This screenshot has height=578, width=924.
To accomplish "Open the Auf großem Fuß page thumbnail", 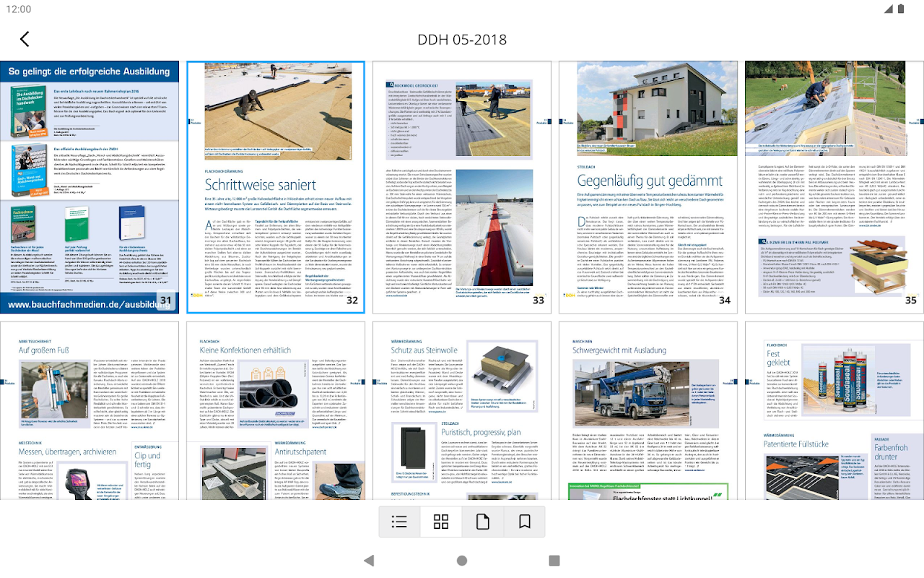I will coord(90,410).
